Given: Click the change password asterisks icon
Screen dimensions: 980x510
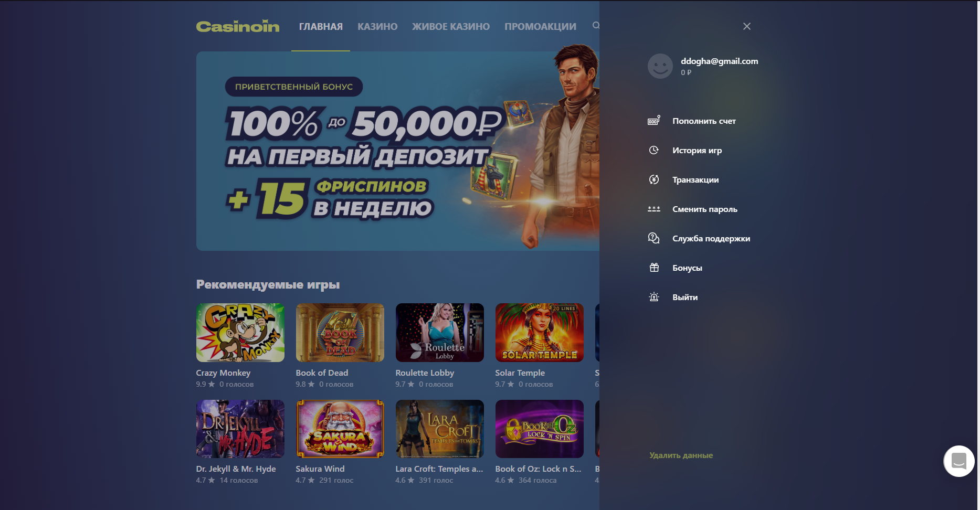Looking at the screenshot, I should tap(654, 209).
